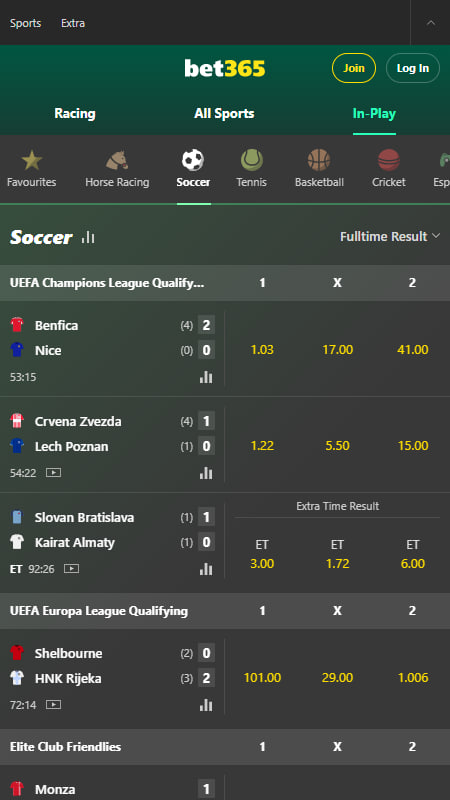The height and width of the screenshot is (800, 450).
Task: Open stats bars for Slovan Bratislava match
Action: (206, 569)
